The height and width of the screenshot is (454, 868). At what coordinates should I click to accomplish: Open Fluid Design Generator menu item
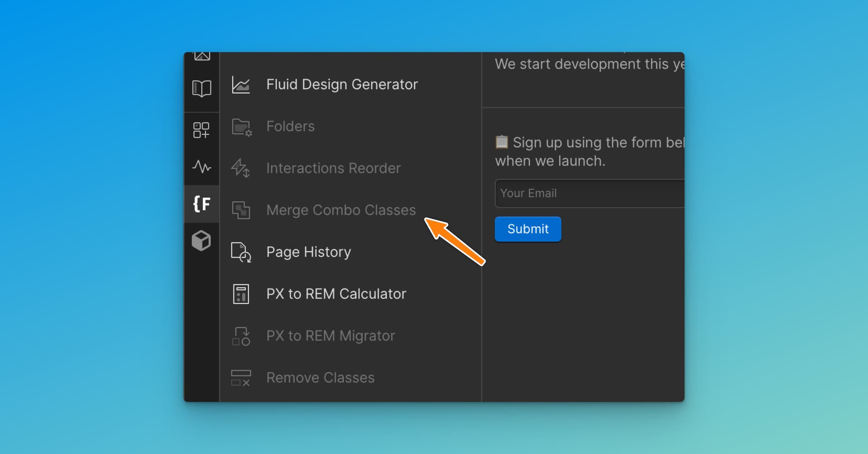pos(342,84)
